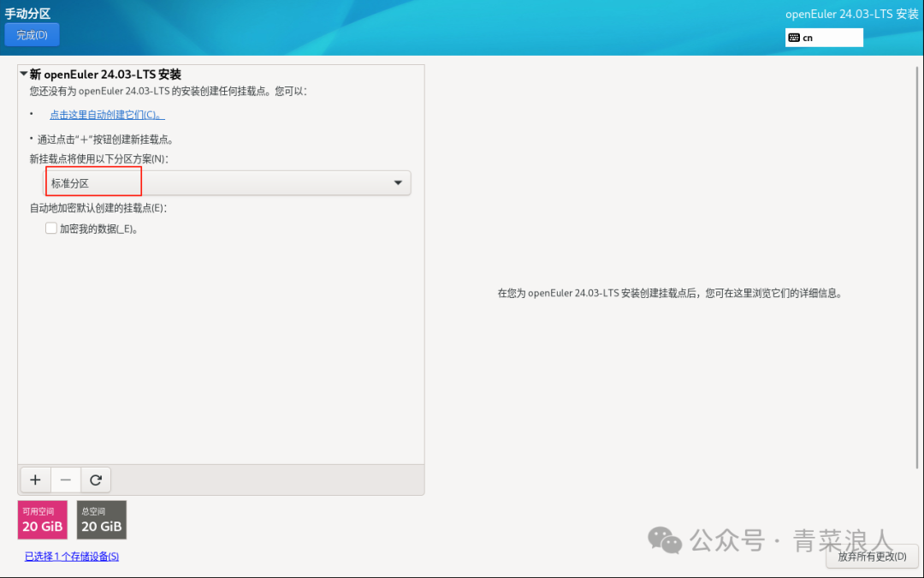Screen dimensions: 924x578
Task: Click the 已选择1个存储设备(S) link
Action: pos(70,556)
